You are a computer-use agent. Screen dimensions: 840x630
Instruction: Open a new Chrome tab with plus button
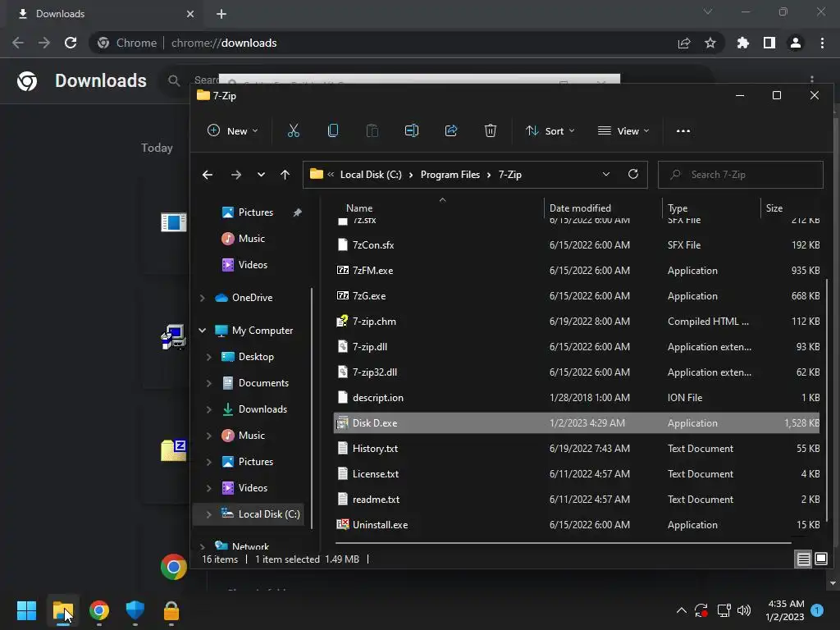(221, 14)
